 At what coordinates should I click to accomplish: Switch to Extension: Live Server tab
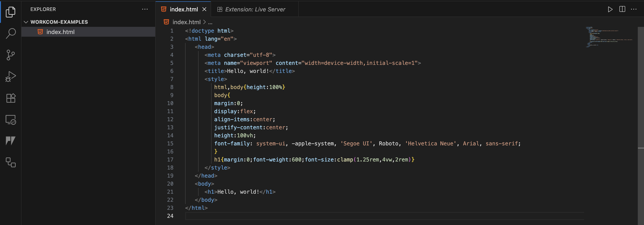point(255,9)
